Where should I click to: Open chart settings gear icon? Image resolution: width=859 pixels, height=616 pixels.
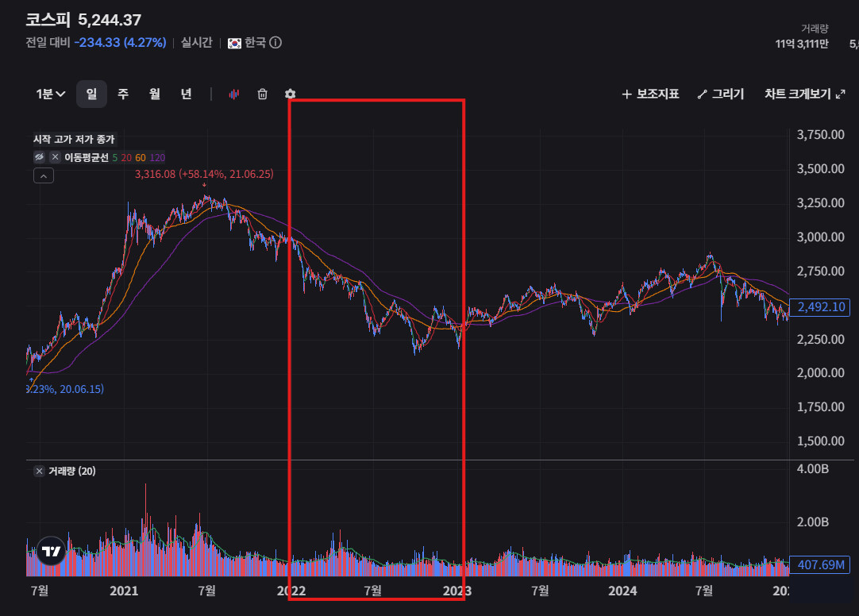tap(291, 94)
